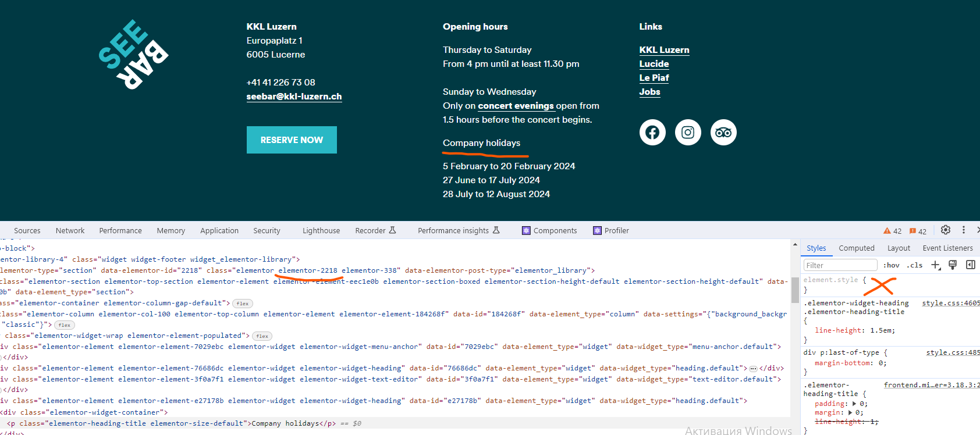Open the TripAdvisor social icon

click(723, 133)
